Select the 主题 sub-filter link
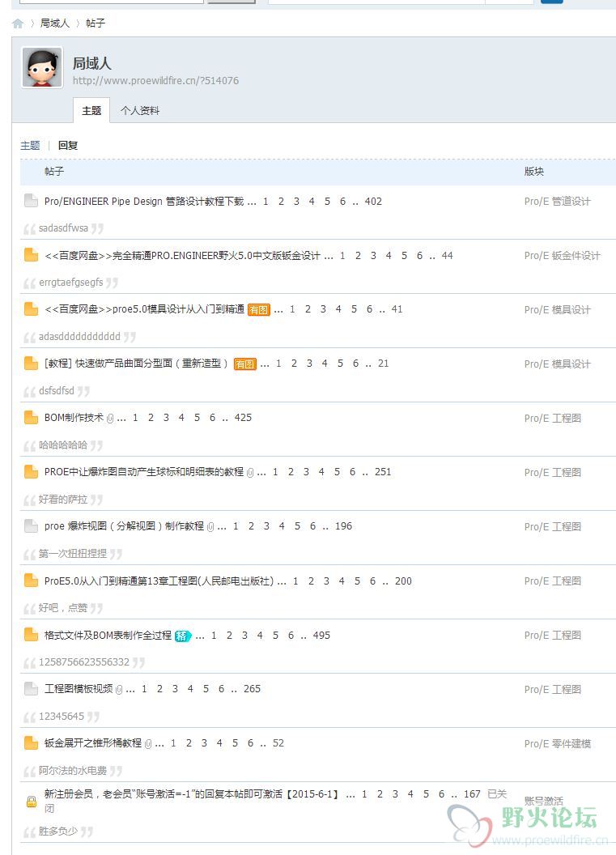The width and height of the screenshot is (616, 855). (30, 146)
